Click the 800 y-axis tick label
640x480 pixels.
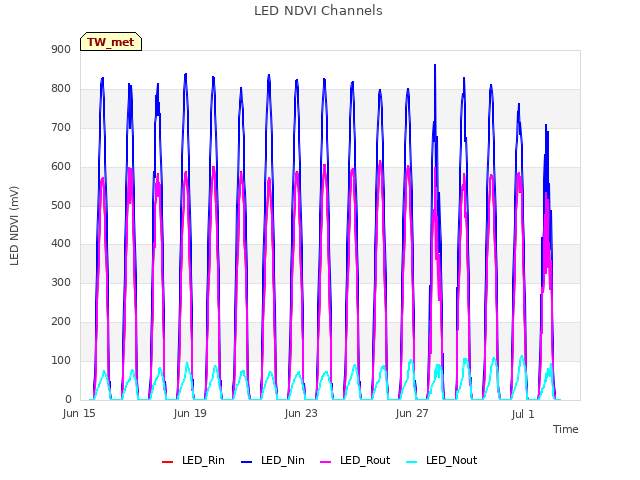click(61, 88)
